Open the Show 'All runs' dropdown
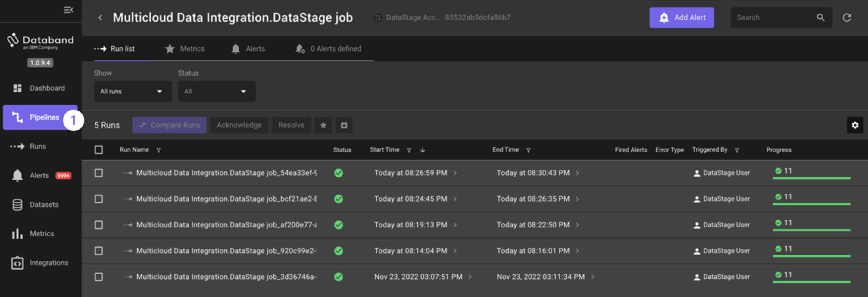868x297 pixels. [x=133, y=91]
